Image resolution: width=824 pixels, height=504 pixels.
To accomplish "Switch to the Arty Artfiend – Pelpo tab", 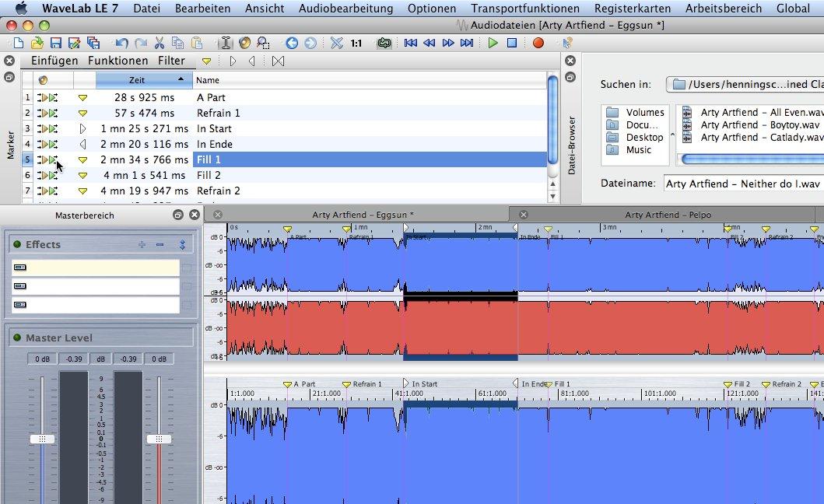I will (x=668, y=215).
